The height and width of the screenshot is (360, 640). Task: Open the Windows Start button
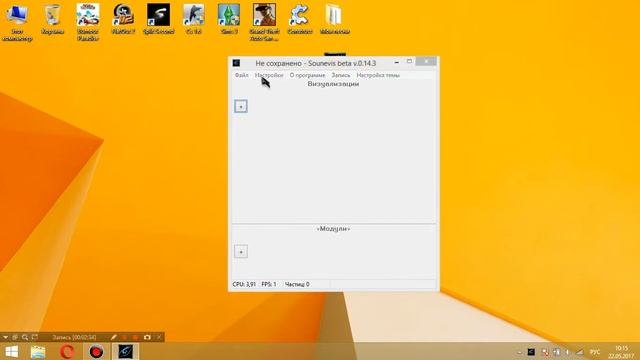(11, 351)
